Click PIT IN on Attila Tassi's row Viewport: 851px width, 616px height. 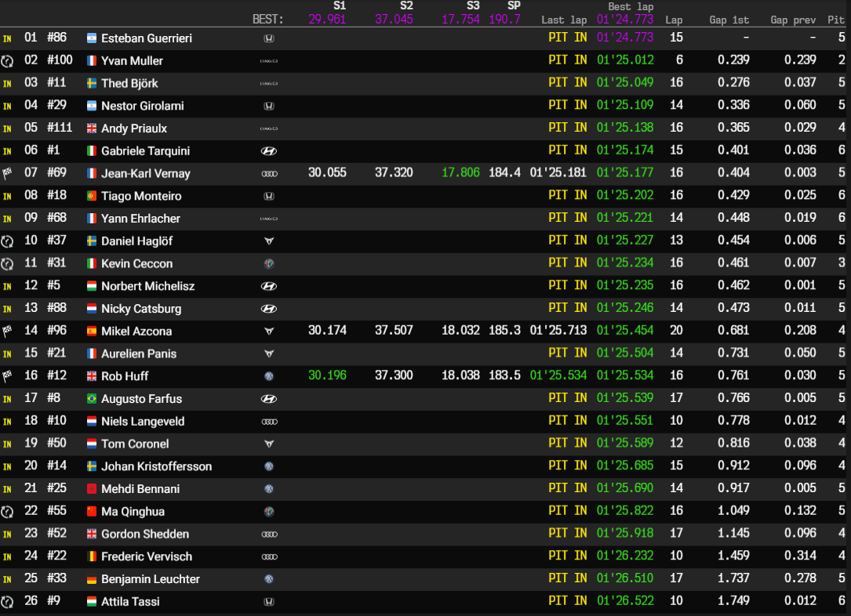click(x=567, y=600)
